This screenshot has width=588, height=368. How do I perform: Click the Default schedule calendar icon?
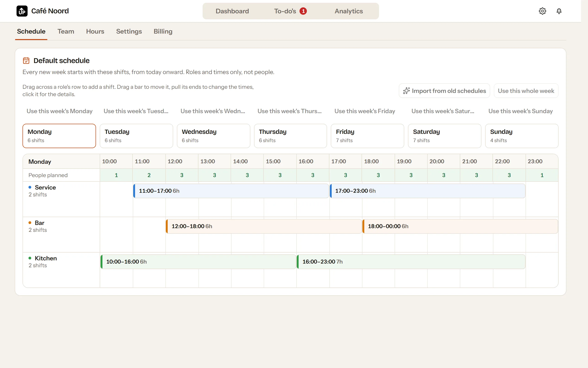tap(26, 60)
